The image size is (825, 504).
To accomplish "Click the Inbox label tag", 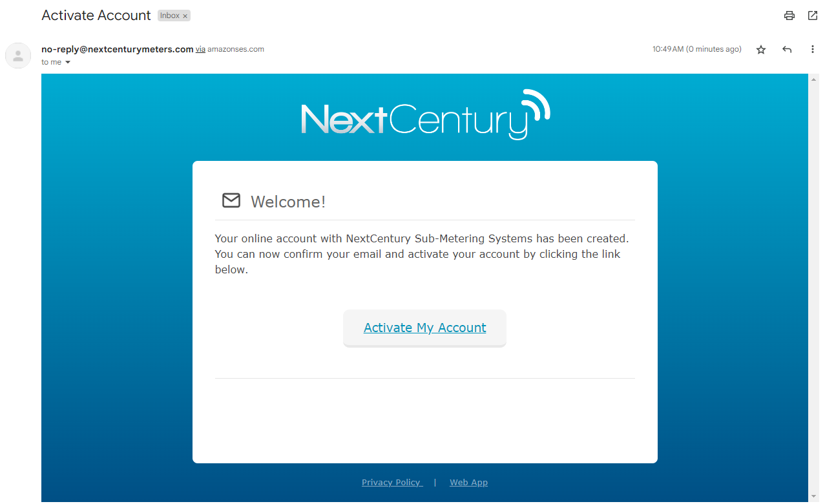I will (174, 16).
